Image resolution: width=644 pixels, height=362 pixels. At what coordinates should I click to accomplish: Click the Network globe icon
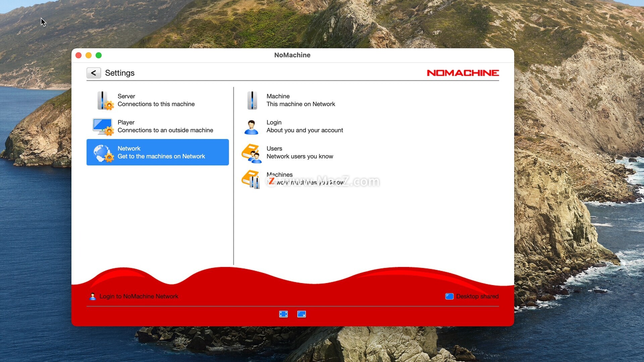coord(103,153)
